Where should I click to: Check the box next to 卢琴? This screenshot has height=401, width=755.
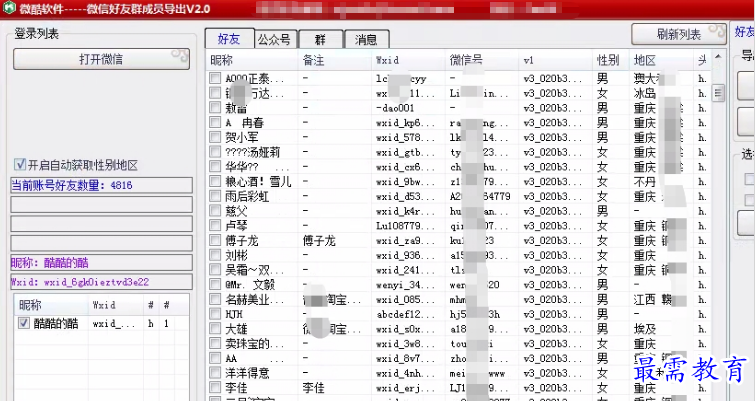215,225
